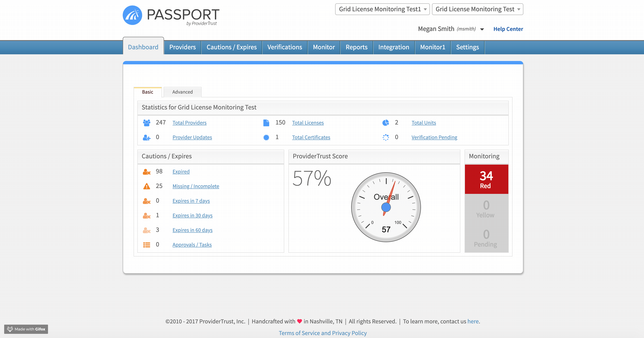
Task: Click the 98 expired count
Action: (x=159, y=171)
